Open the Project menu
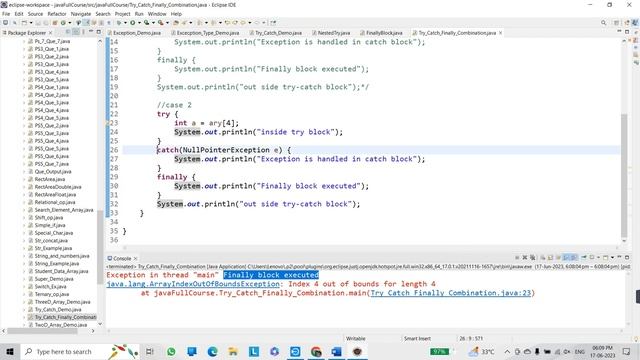640x360 pixels. click(122, 14)
